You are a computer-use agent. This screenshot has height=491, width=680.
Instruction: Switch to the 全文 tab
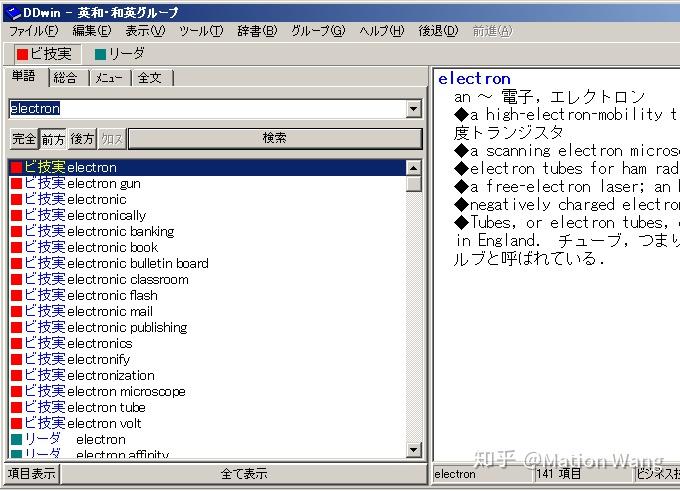[150, 78]
